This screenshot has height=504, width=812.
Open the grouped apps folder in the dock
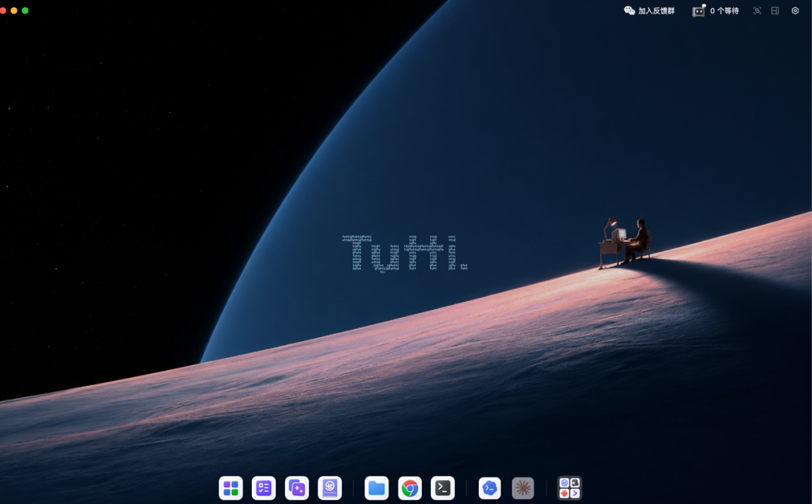click(x=570, y=488)
